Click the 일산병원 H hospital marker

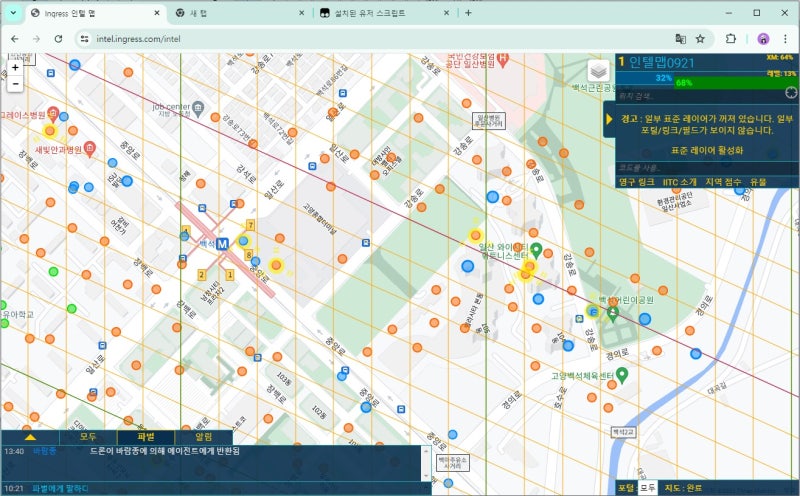[x=503, y=60]
